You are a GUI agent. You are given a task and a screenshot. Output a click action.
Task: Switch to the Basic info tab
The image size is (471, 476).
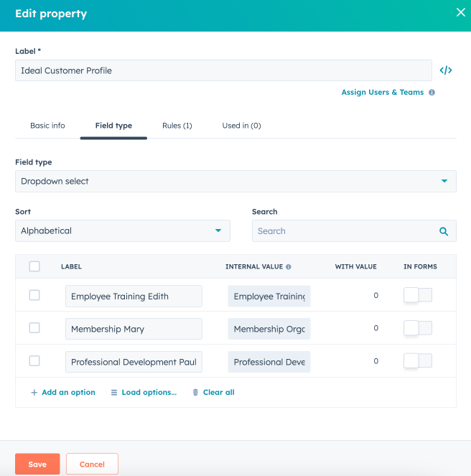coord(47,126)
